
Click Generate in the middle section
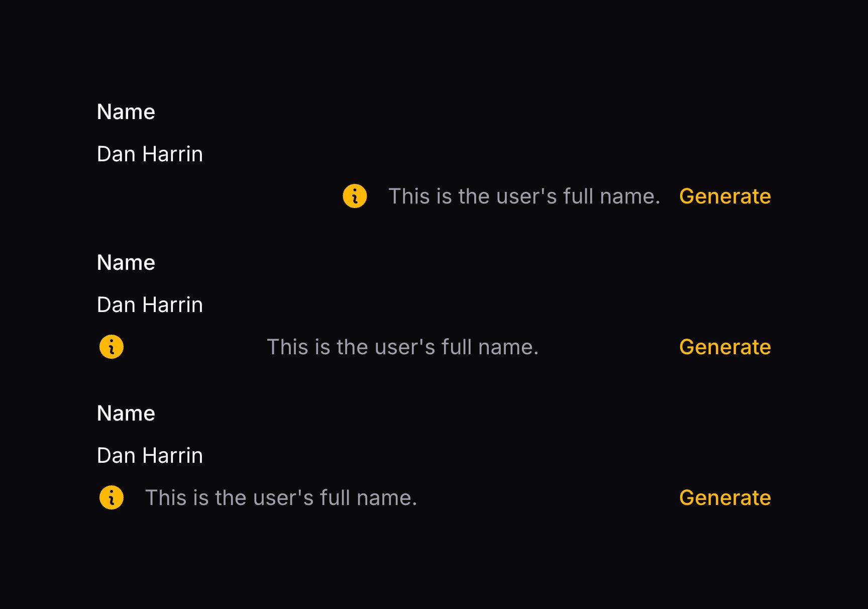(x=725, y=346)
